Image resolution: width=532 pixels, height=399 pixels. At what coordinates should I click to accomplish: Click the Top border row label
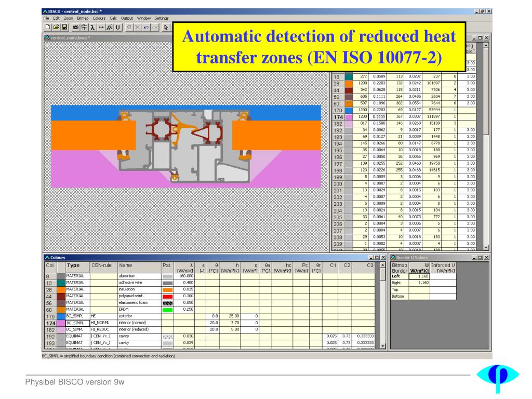pos(400,290)
